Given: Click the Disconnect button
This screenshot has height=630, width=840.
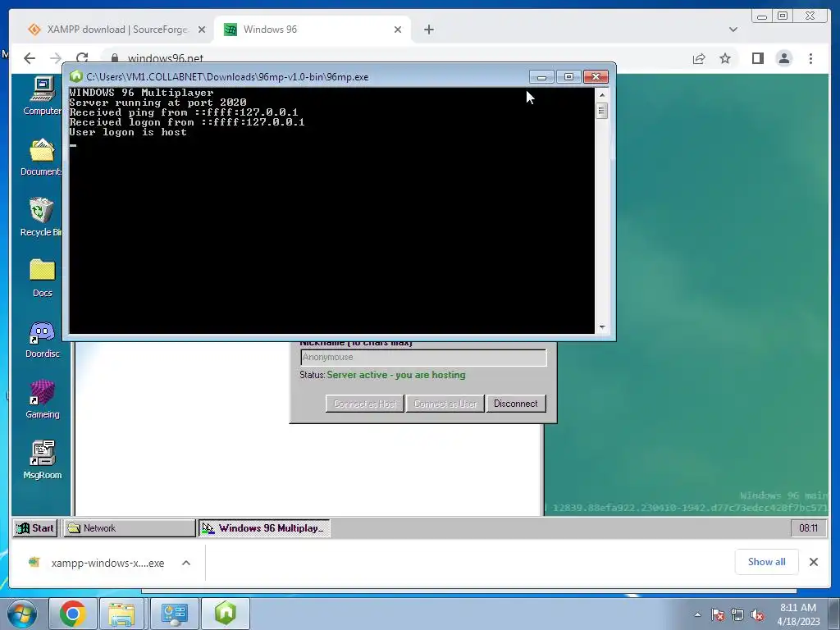Looking at the screenshot, I should pos(516,404).
